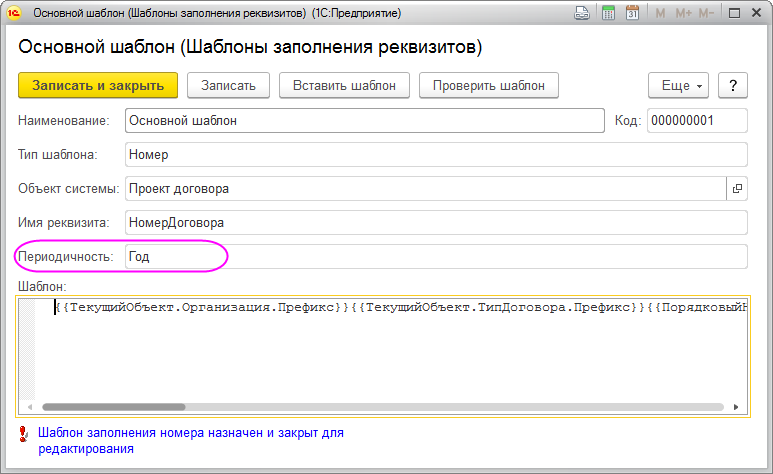Click the 1C application logo icon
This screenshot has height=474, width=773.
(14, 14)
